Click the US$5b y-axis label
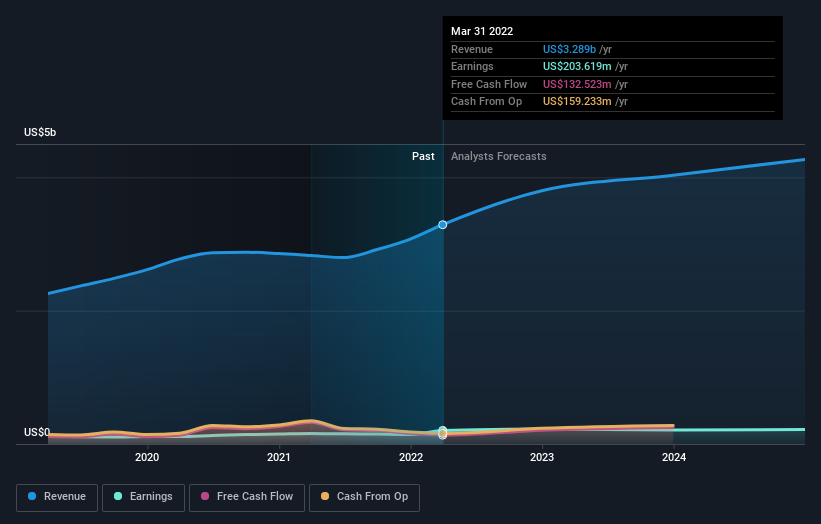The width and height of the screenshot is (821, 524). tap(40, 132)
